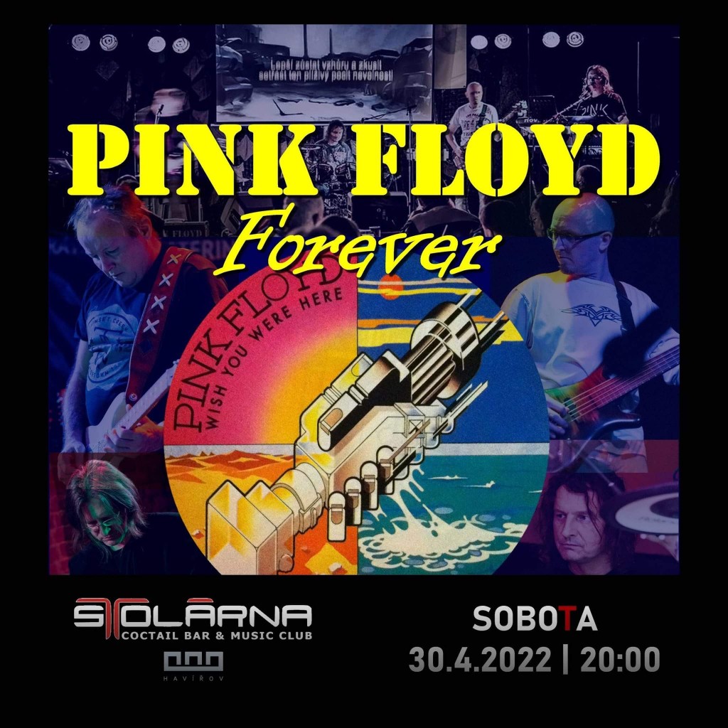Viewport: 728px width, 728px height.
Task: Click the SOBOTA day label
Action: tap(535, 619)
